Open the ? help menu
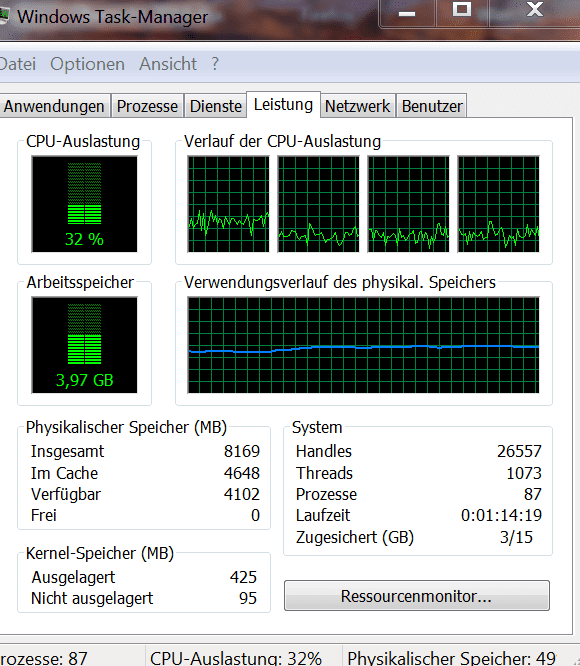This screenshot has width=580, height=666. click(x=215, y=64)
